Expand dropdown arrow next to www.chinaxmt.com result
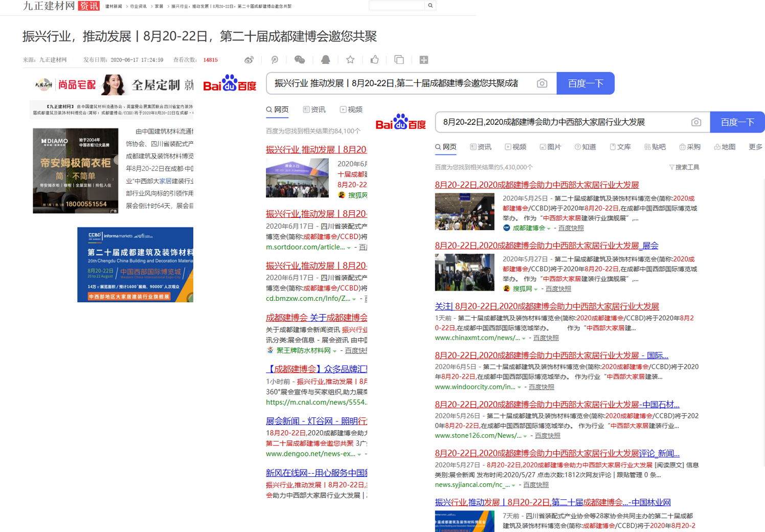The width and height of the screenshot is (765, 532). point(524,339)
